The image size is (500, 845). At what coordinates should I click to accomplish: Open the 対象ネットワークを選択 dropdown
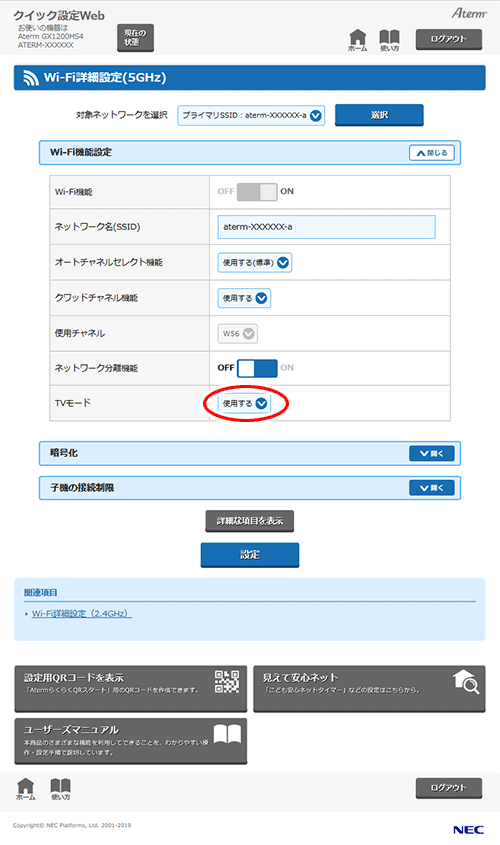click(251, 115)
